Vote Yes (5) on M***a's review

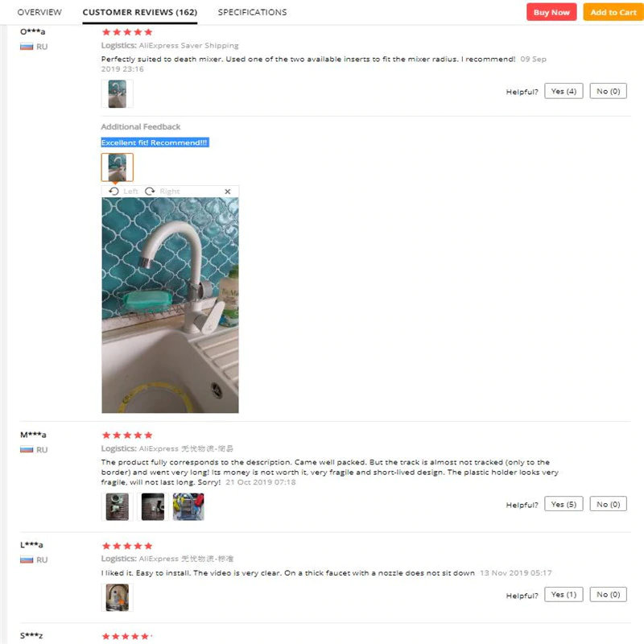point(563,504)
